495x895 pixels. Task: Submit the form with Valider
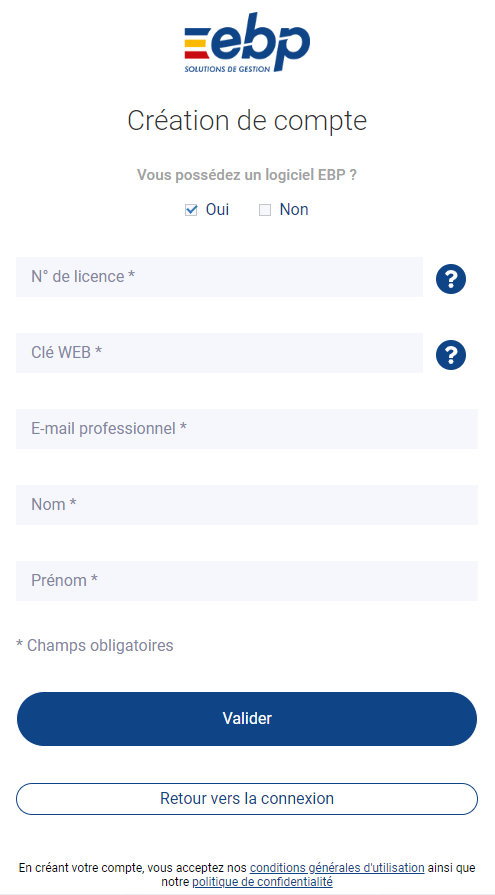(247, 719)
